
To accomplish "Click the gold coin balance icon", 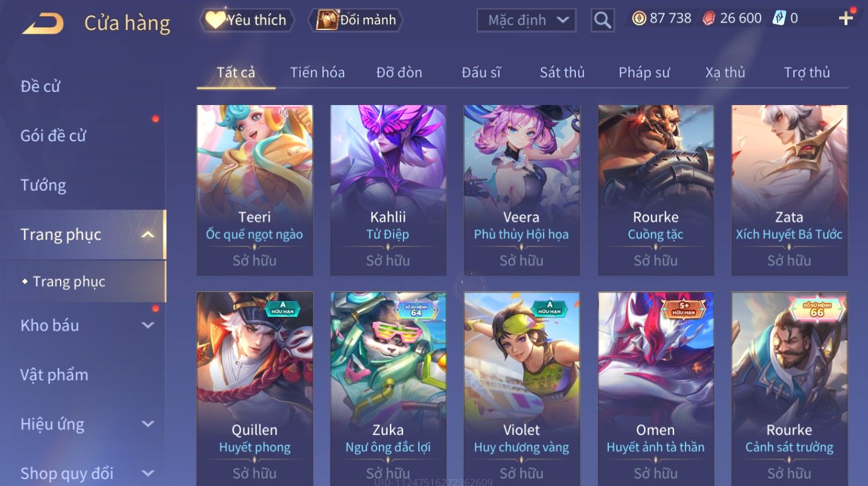I will click(x=639, y=18).
